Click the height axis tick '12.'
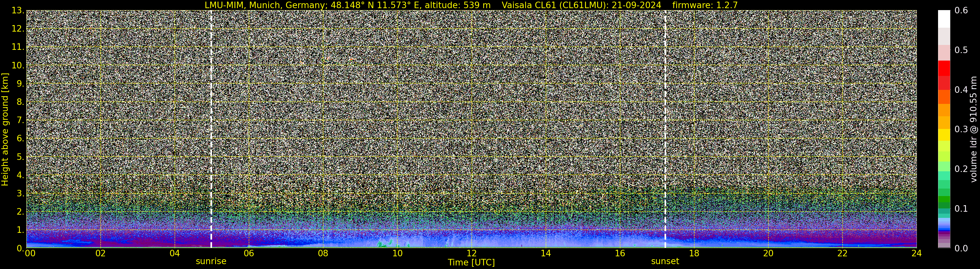 point(18,29)
